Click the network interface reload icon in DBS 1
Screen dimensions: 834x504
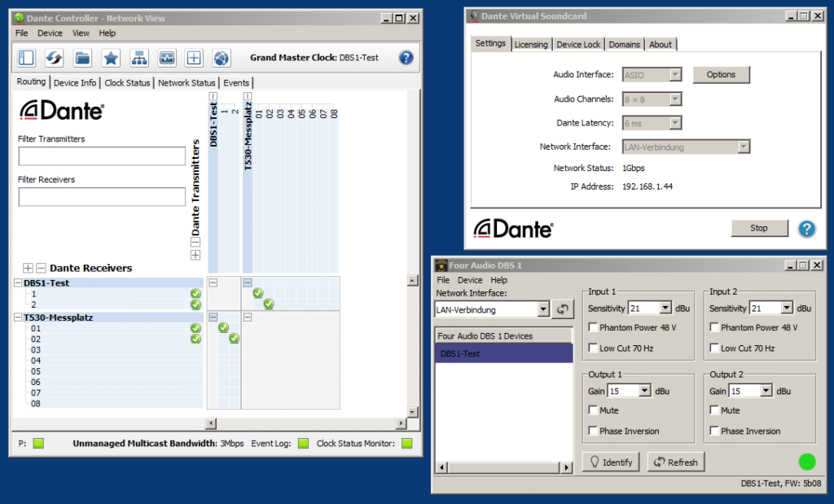click(562, 309)
